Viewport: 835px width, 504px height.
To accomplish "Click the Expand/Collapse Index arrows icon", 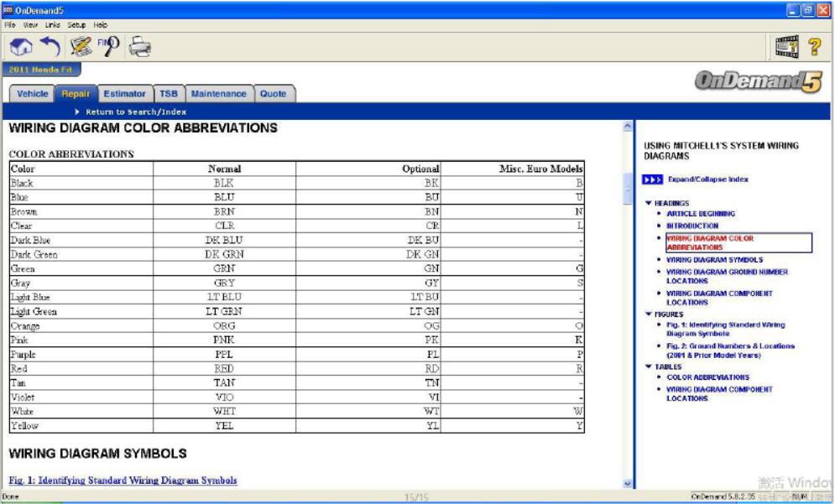I will coord(652,179).
